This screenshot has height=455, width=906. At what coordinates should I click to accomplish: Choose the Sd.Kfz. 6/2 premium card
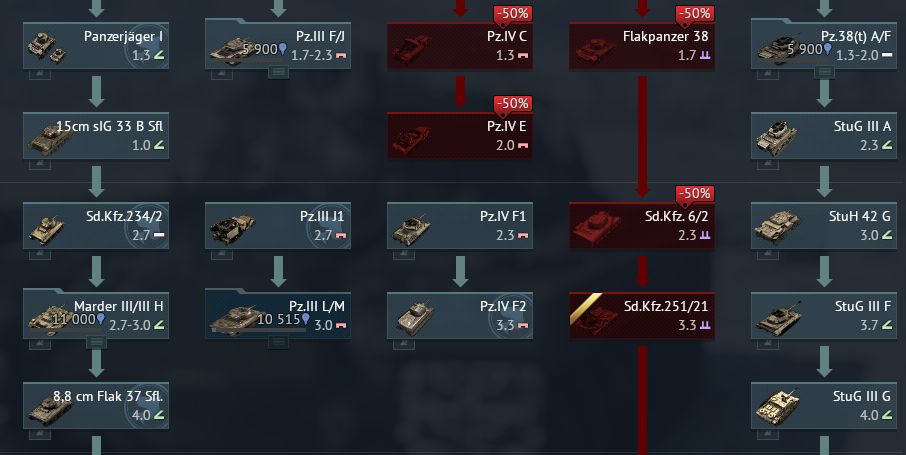(642, 225)
